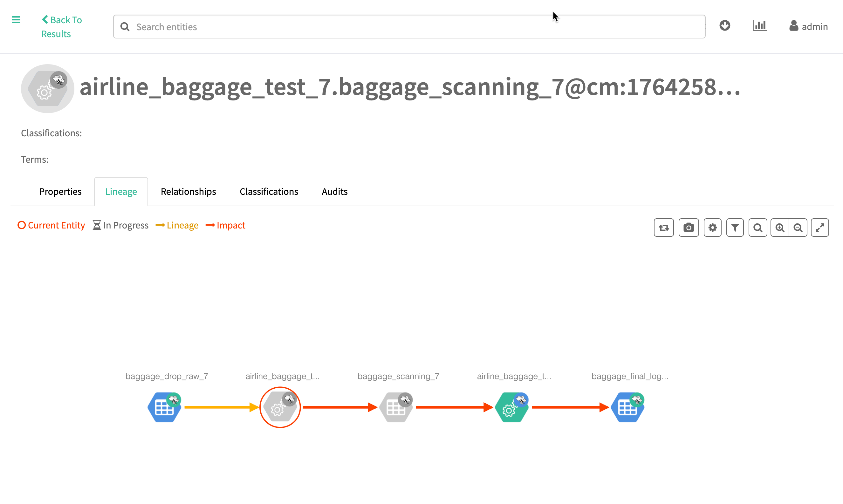
Task: Click the camera snapshot export icon
Action: click(689, 228)
